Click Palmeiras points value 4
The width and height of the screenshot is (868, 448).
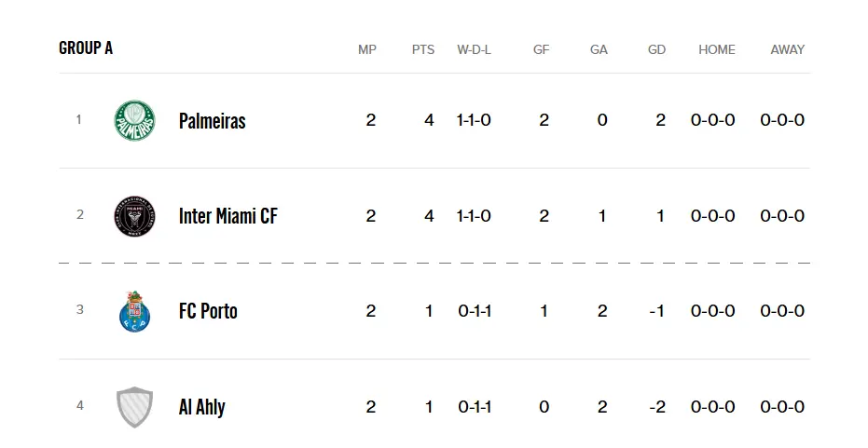point(429,120)
